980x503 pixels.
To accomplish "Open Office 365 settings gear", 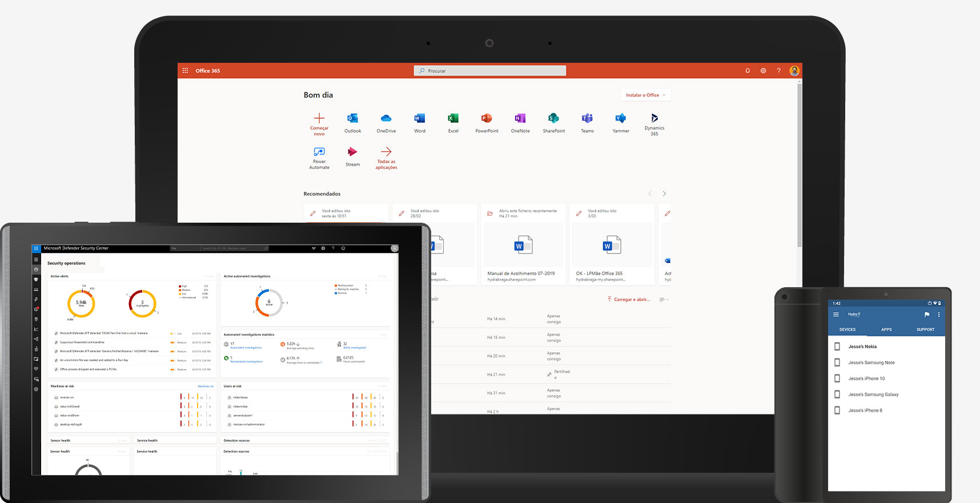I will click(763, 71).
